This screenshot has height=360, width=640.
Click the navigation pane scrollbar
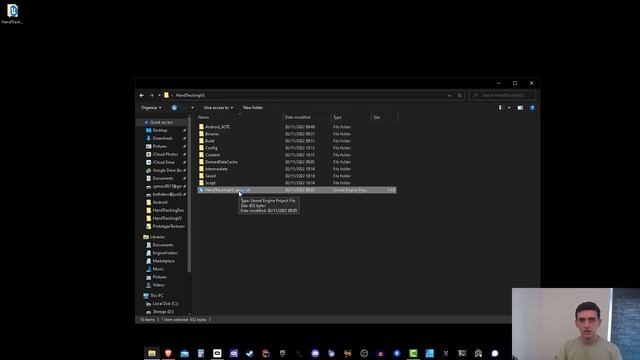[x=189, y=196]
